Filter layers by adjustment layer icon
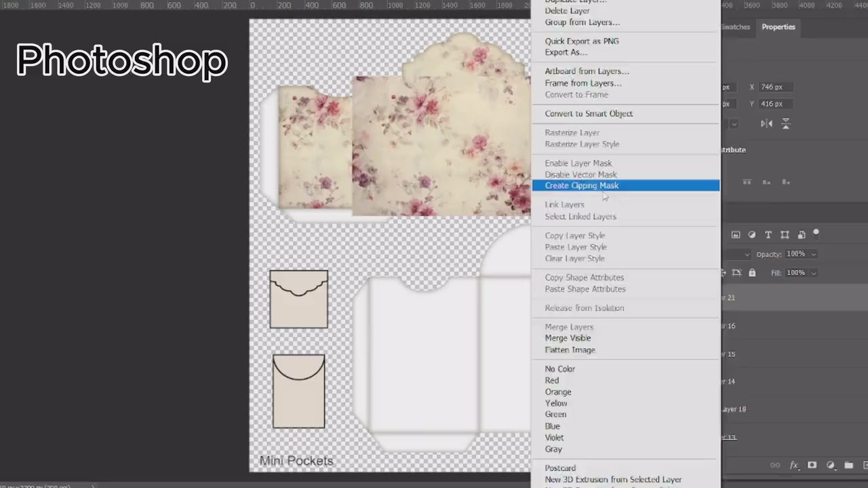 (x=752, y=235)
